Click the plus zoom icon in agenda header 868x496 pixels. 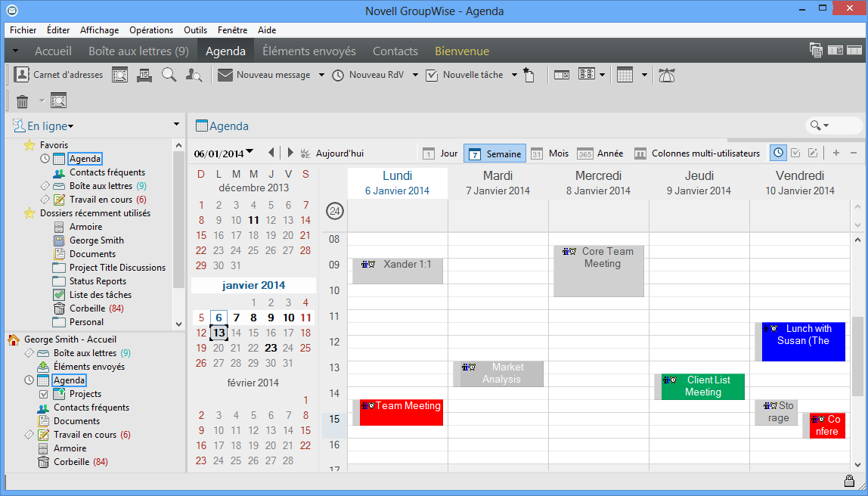click(x=836, y=153)
